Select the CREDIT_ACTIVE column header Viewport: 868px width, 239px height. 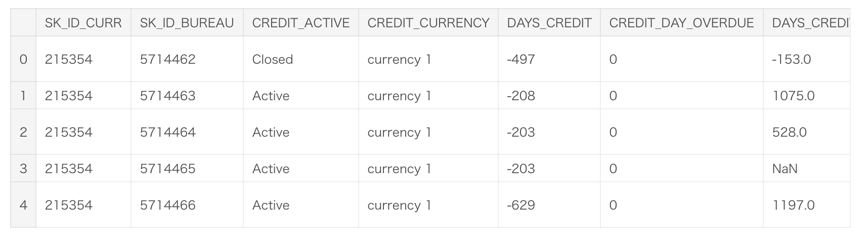click(300, 23)
